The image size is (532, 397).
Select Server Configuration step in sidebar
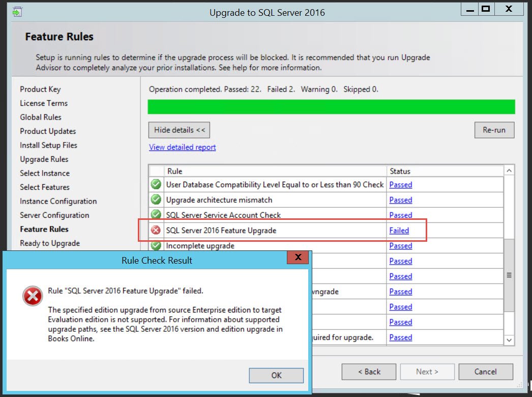(54, 215)
